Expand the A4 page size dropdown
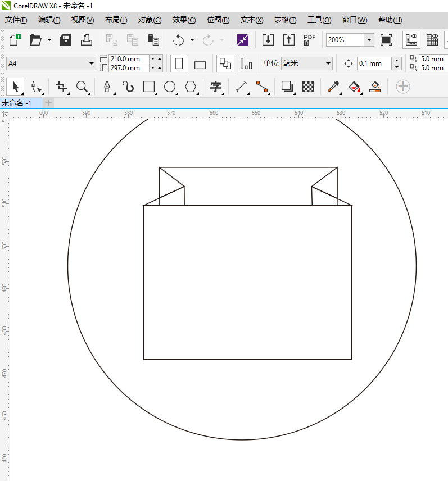448x481 pixels. [x=92, y=63]
